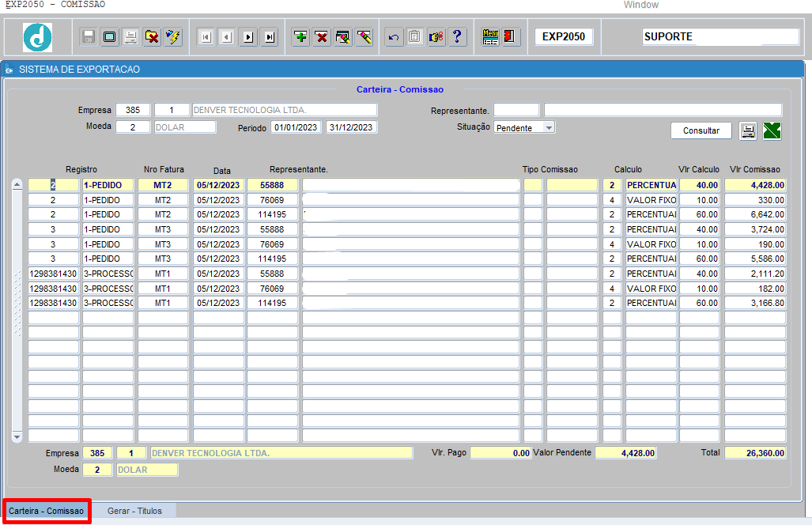Go to first record navigation icon

[x=206, y=37]
